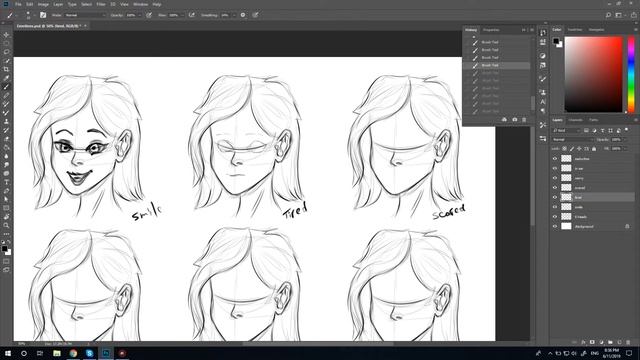This screenshot has height=360, width=640.
Task: Open the layer blend mode dropdown
Action: [x=572, y=140]
